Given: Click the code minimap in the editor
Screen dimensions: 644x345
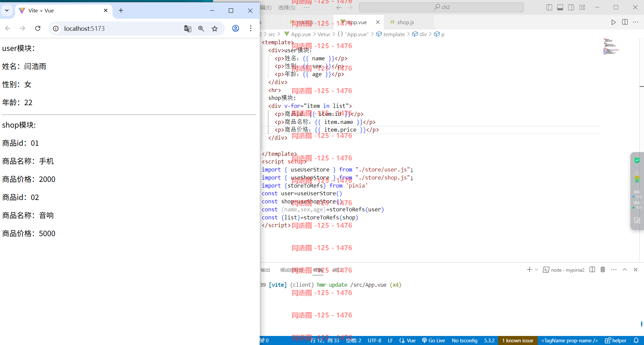Looking at the screenshot, I should click(x=611, y=46).
